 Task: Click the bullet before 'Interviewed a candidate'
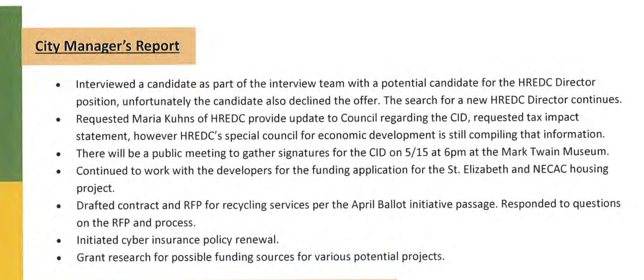(x=58, y=85)
